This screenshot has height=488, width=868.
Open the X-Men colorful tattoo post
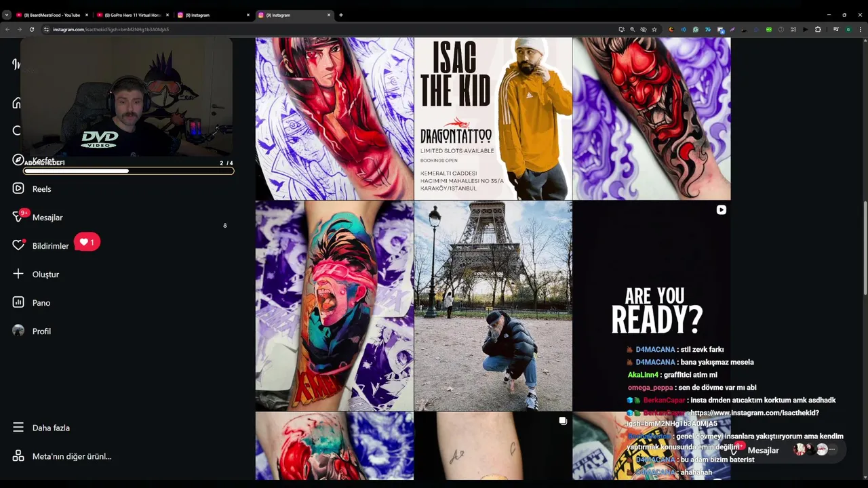click(334, 306)
